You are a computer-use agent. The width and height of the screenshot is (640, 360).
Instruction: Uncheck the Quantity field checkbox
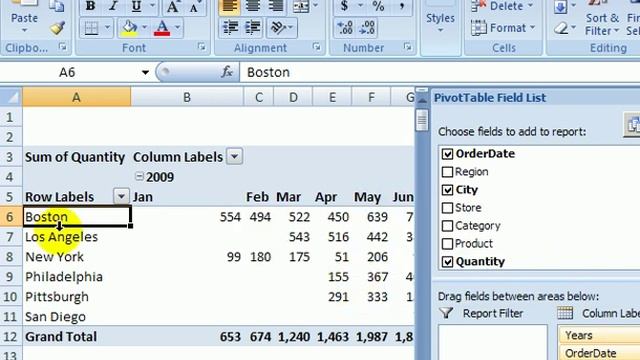point(447,262)
